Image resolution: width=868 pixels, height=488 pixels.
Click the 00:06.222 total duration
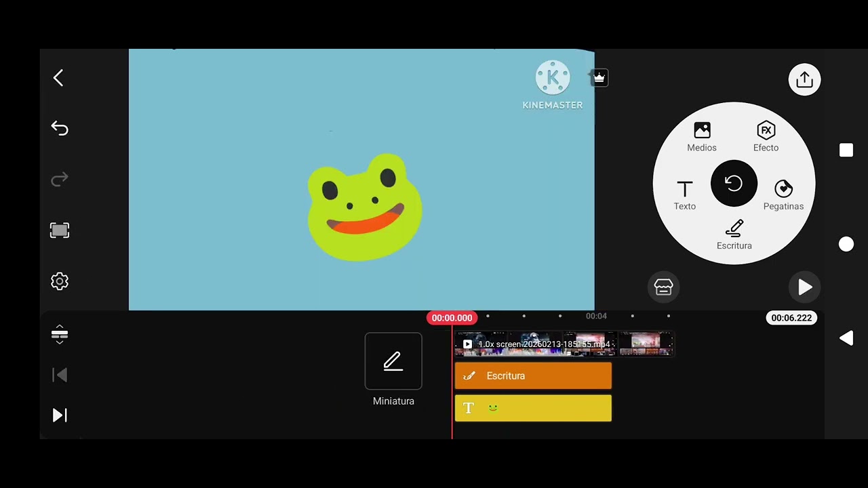pyautogui.click(x=791, y=318)
